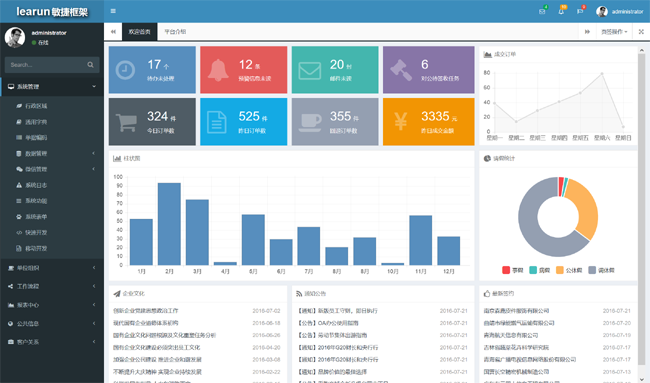Click the 星期六 peak point on line chart
Viewport: 650px width, 383px height.
pyautogui.click(x=601, y=74)
